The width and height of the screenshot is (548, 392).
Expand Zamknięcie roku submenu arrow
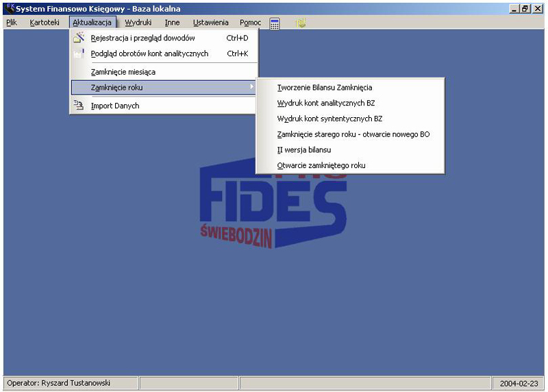(251, 87)
